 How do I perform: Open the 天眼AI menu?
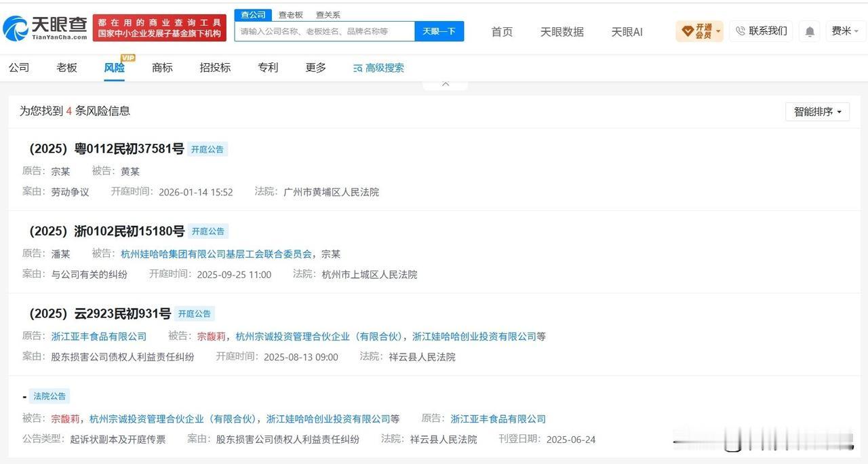click(x=627, y=32)
